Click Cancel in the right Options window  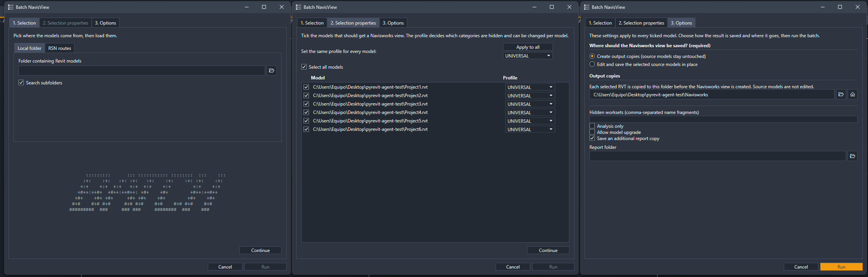801,267
